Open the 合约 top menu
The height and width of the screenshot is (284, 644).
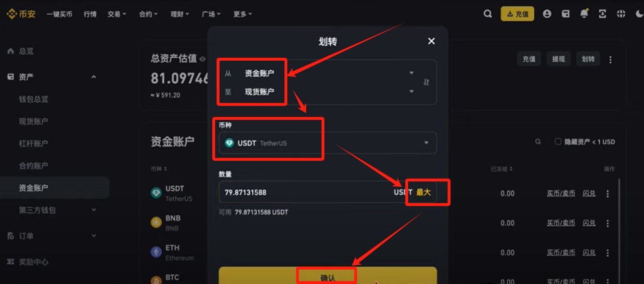[x=148, y=14]
